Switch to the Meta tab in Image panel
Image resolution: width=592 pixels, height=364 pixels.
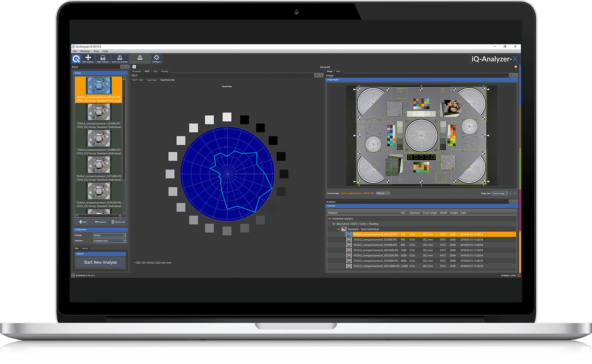click(338, 71)
